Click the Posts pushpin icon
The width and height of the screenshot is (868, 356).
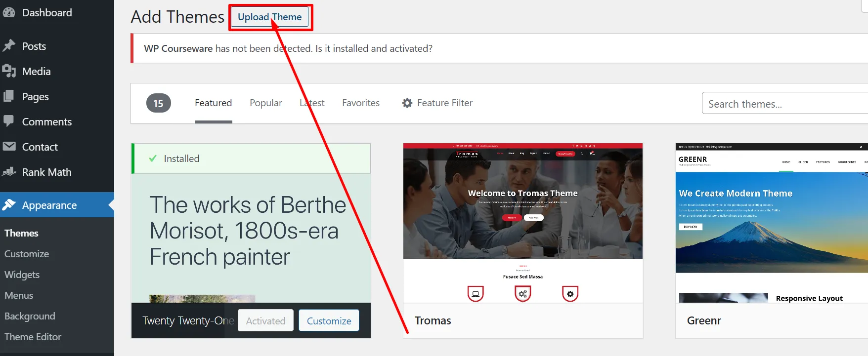point(8,46)
